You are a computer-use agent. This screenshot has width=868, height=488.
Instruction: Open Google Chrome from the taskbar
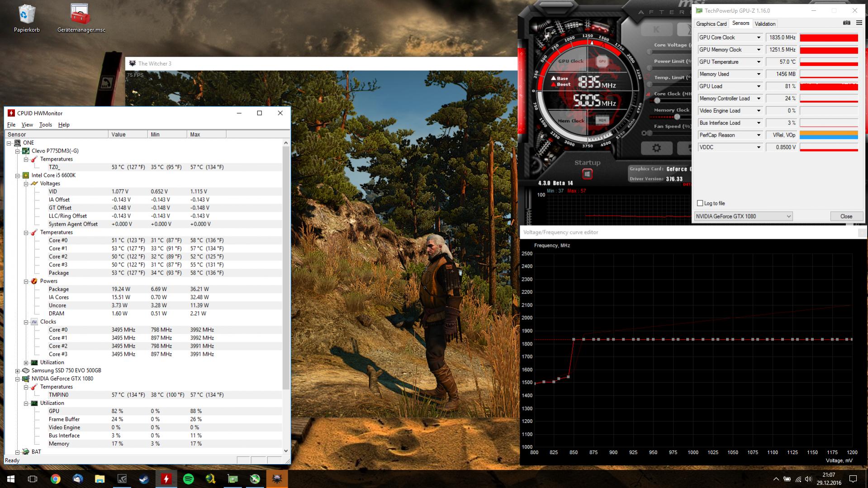[56, 479]
